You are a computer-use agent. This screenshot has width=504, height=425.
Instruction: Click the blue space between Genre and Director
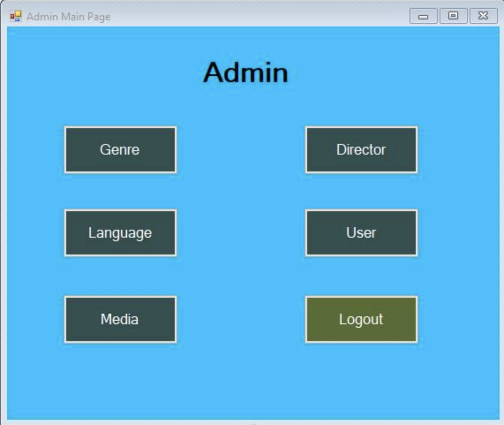pyautogui.click(x=241, y=150)
